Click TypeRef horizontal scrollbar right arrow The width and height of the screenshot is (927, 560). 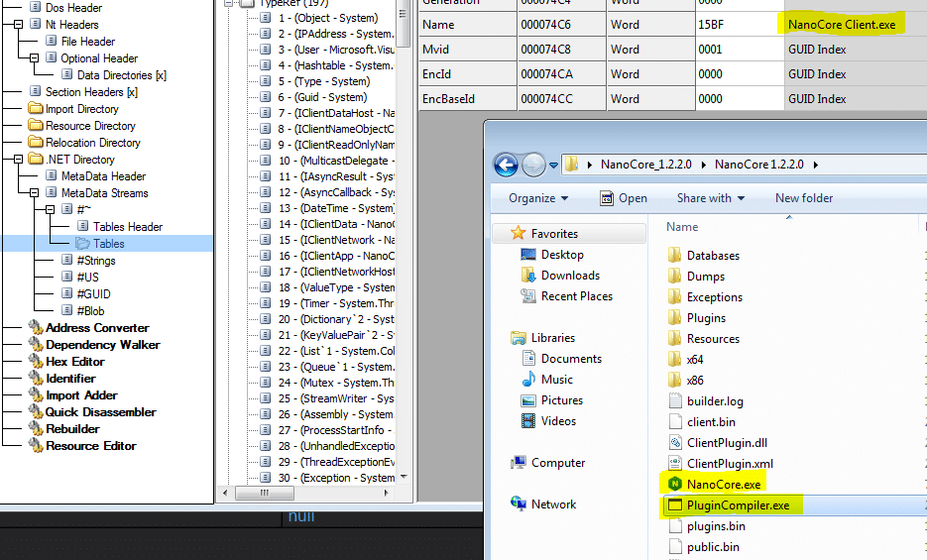[386, 493]
